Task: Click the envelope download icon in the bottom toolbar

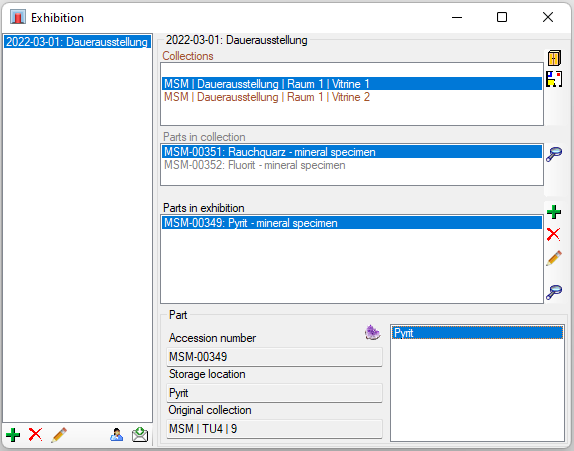Action: click(140, 435)
